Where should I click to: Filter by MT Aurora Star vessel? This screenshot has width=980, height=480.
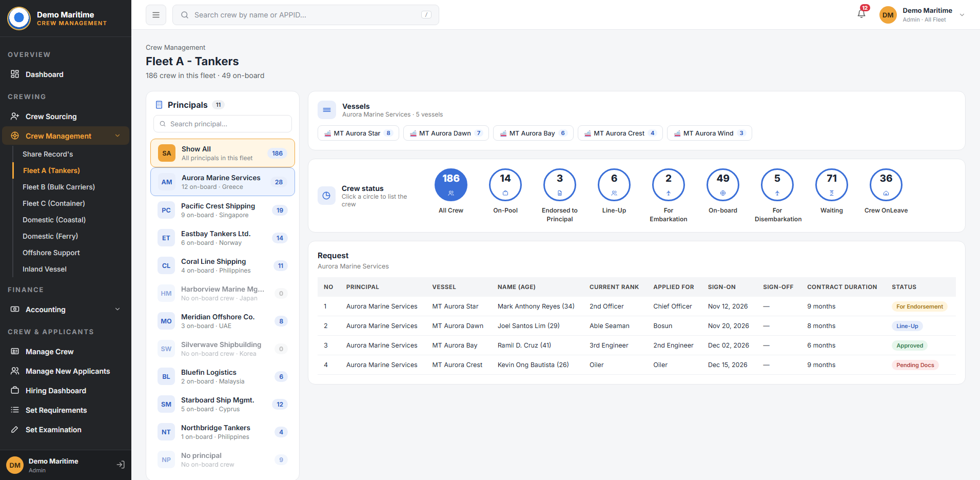[358, 133]
